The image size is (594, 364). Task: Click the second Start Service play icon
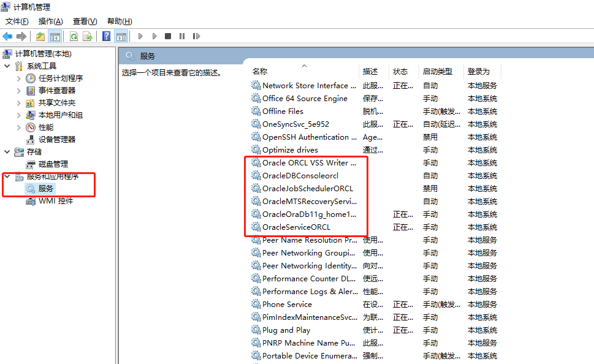[x=154, y=36]
